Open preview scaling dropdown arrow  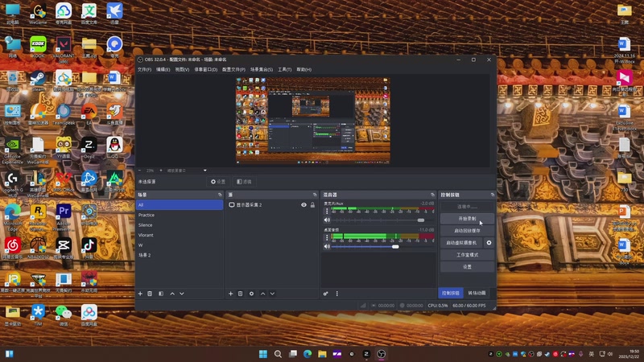click(205, 171)
